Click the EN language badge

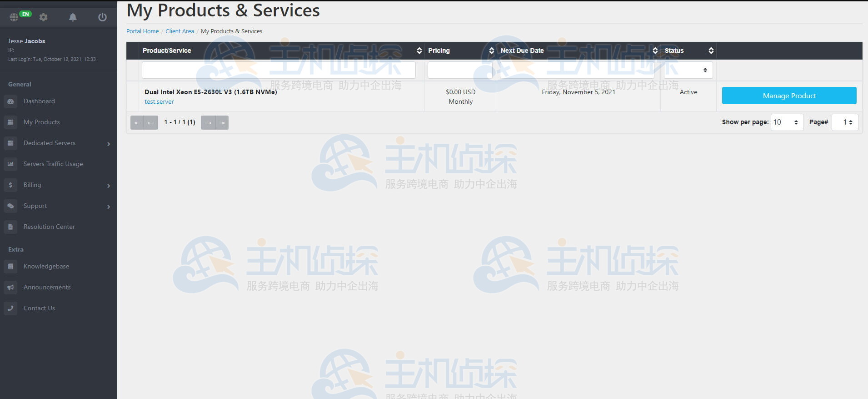tap(25, 14)
